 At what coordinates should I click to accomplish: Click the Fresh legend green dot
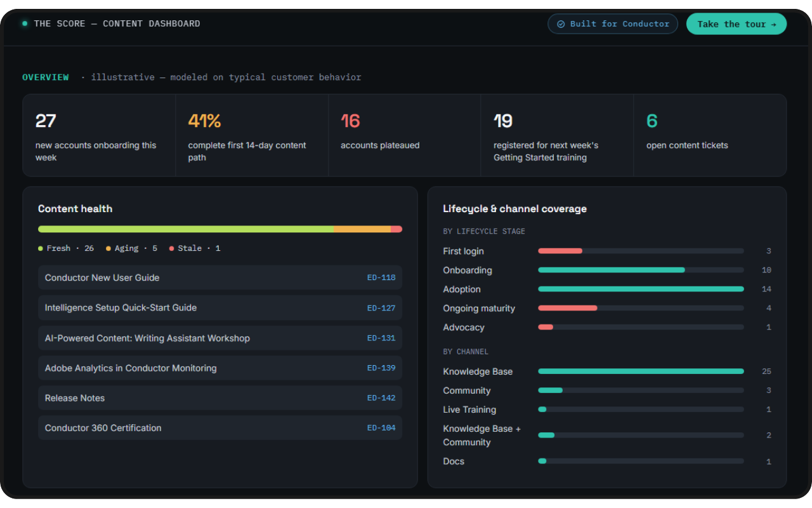point(41,248)
